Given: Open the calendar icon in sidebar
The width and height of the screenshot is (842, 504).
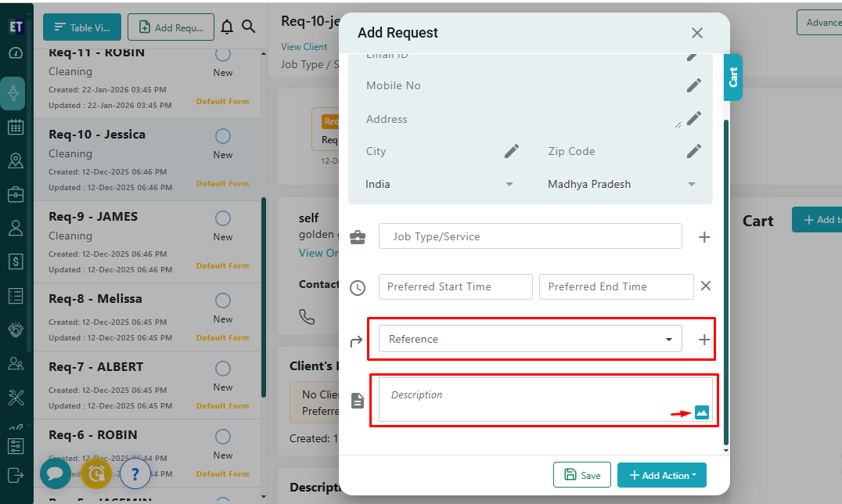Looking at the screenshot, I should tap(16, 127).
